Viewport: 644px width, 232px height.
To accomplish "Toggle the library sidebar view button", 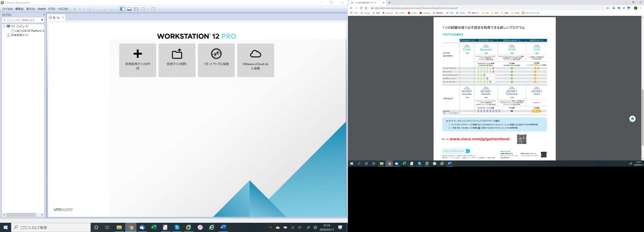I will point(122,9).
